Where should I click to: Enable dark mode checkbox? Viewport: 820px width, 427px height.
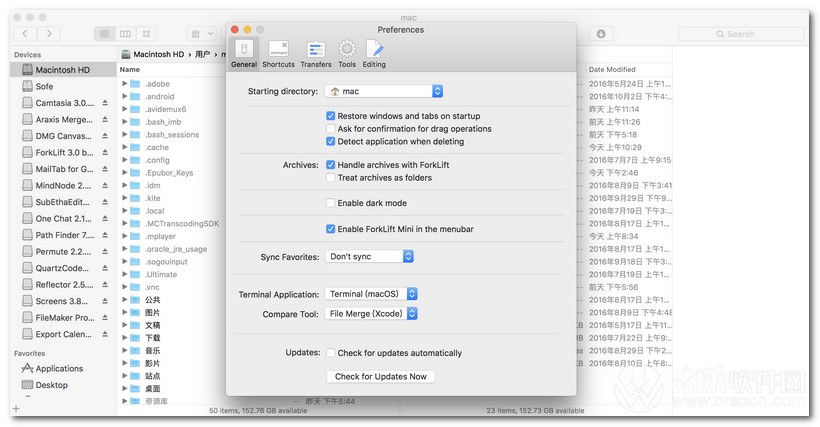point(331,203)
